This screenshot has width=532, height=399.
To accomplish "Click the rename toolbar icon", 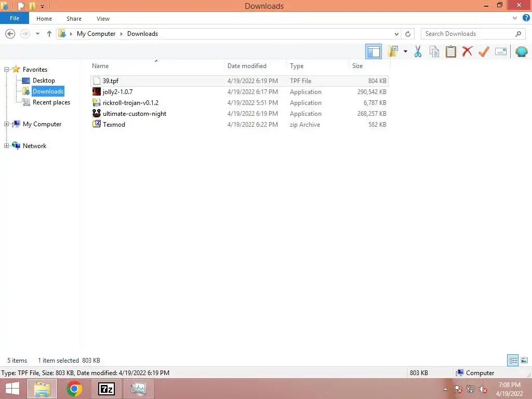I will click(500, 51).
